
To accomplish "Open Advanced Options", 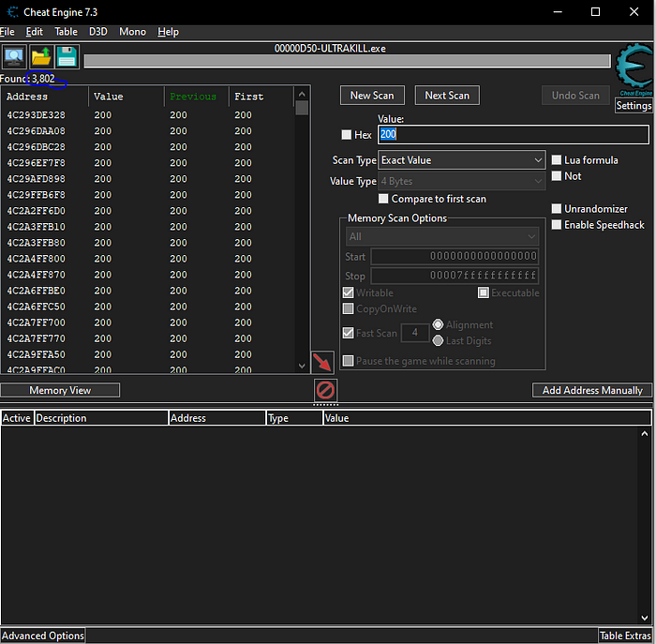I will click(x=43, y=636).
